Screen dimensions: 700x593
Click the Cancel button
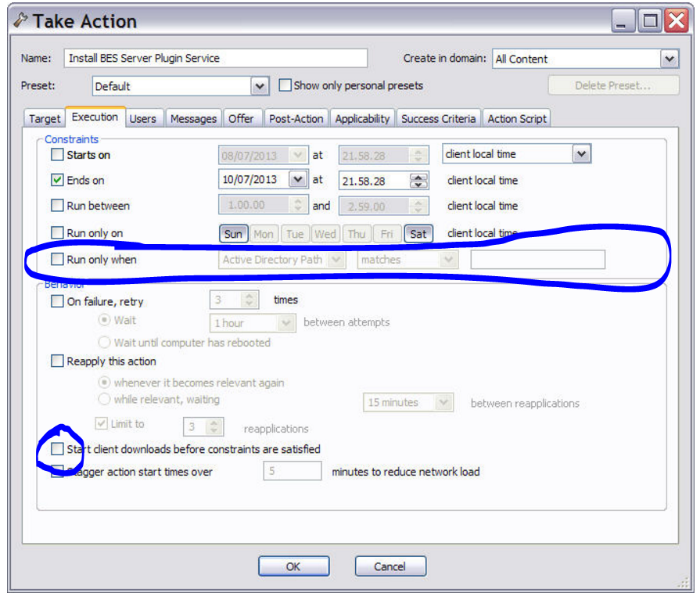tap(390, 566)
